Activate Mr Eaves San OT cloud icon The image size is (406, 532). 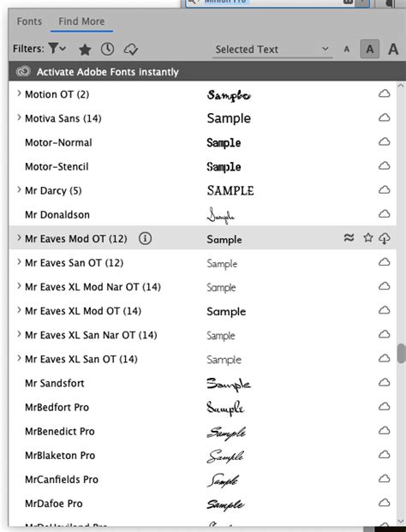coord(384,262)
